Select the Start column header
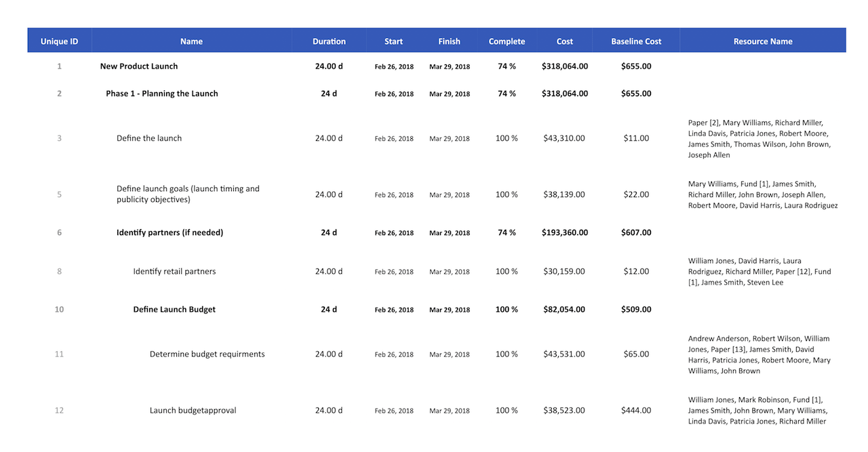868x452 pixels. click(x=393, y=41)
